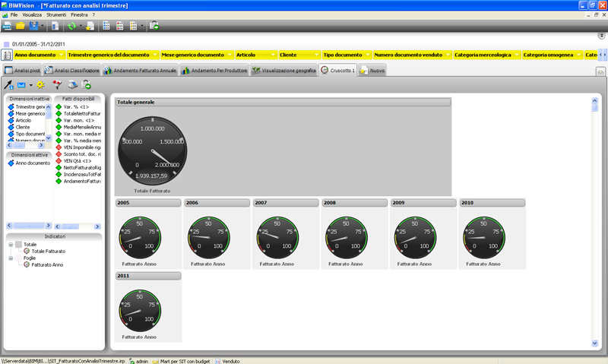Switch to Analisi Classificazione tab
The image size is (608, 364).
coord(72,71)
